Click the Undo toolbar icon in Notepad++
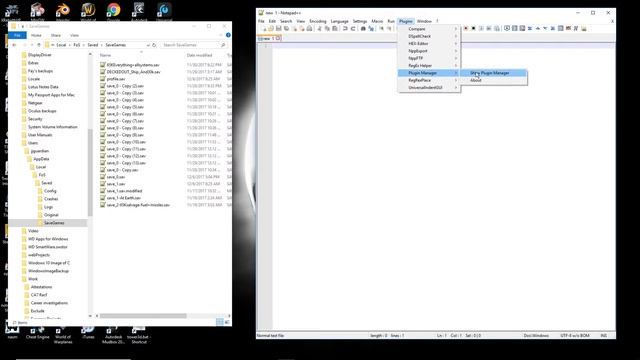This screenshot has height=360, width=640. tap(345, 29)
